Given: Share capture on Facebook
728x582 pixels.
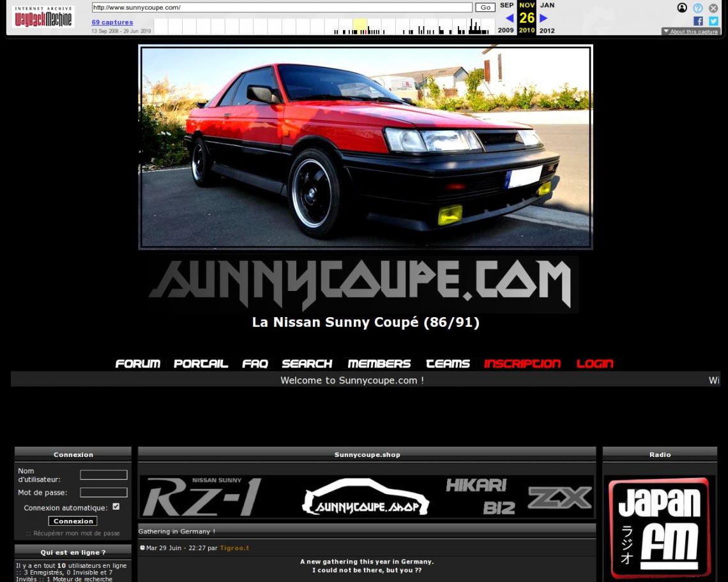Looking at the screenshot, I should [x=698, y=21].
